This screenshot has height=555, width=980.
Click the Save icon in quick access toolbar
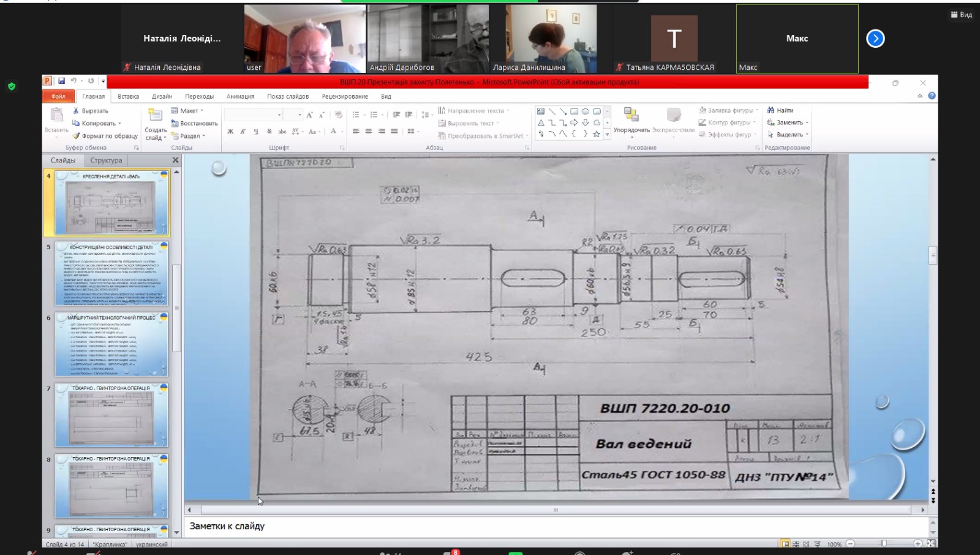(x=61, y=81)
